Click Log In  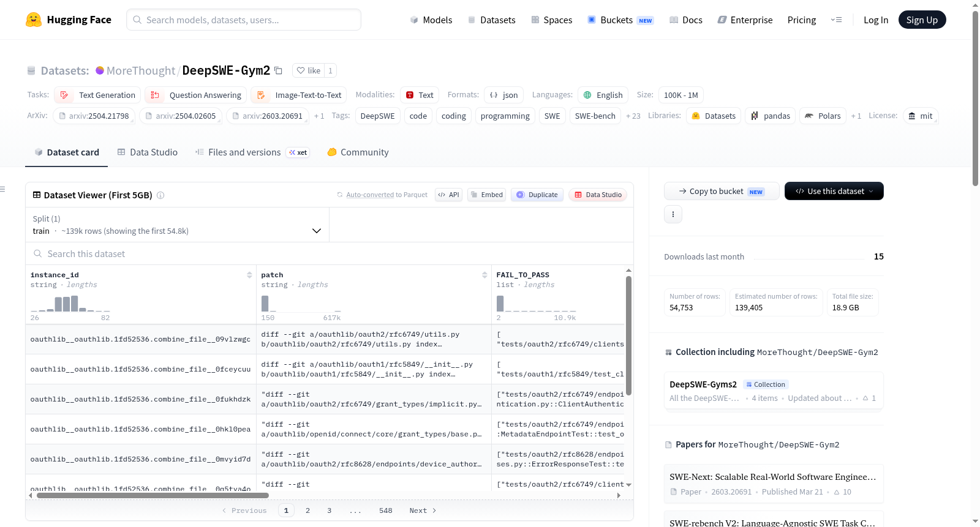pyautogui.click(x=876, y=20)
